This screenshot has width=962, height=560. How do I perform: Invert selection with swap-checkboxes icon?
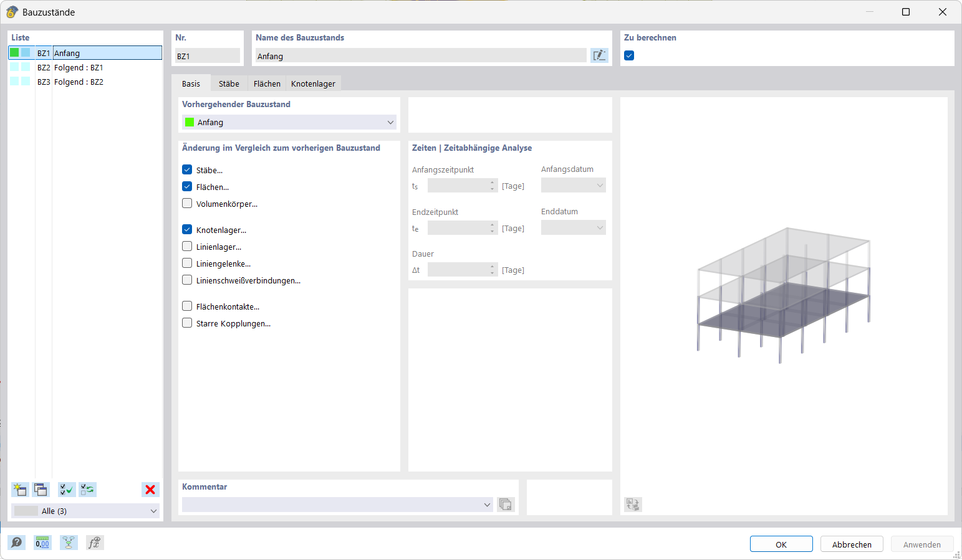87,490
